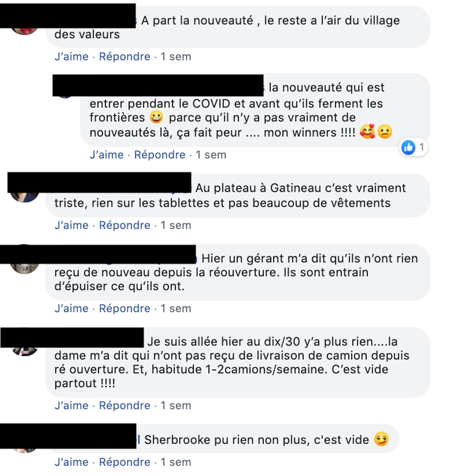This screenshot has width=459, height=476.
Task: Click the hearts smiling emoji after 'winners'
Action: click(367, 132)
